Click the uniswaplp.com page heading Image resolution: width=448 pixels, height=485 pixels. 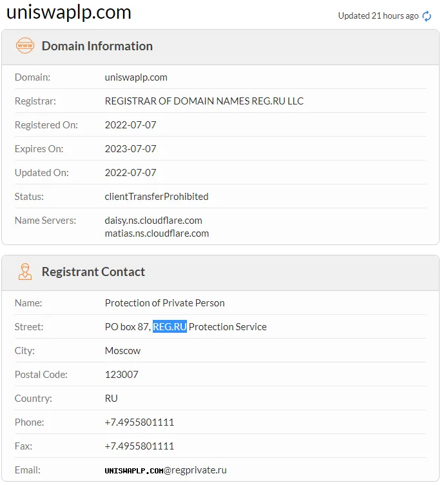(x=68, y=12)
